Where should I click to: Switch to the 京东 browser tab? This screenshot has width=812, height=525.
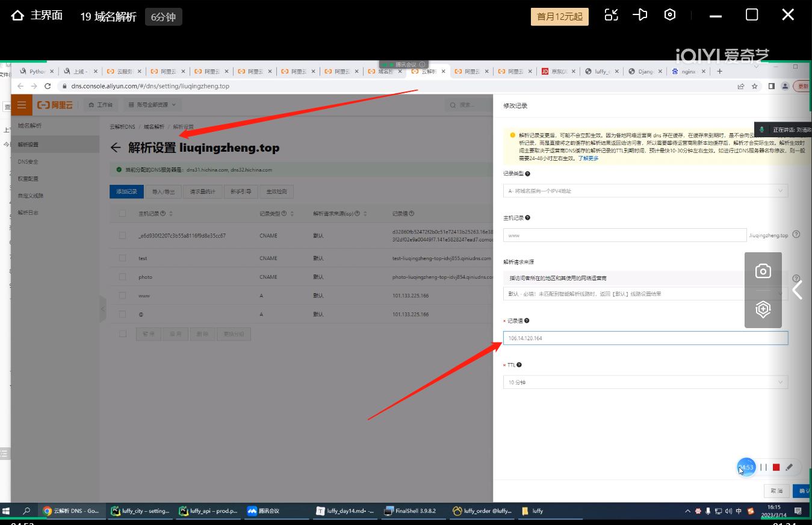[x=557, y=71]
